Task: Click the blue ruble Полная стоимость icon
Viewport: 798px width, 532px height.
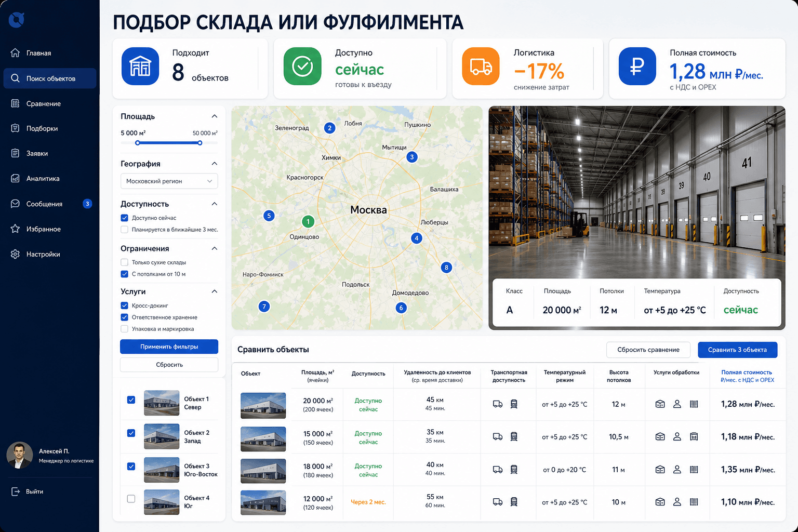Action: [x=637, y=66]
